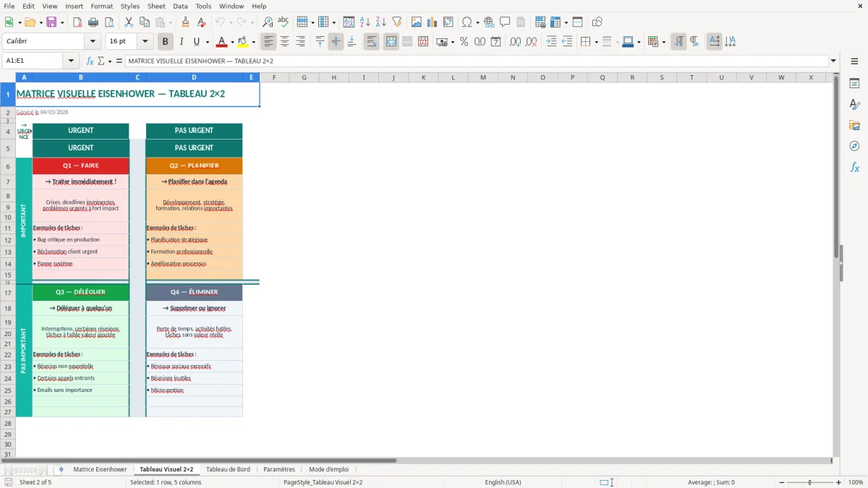Toggle Merge and Center Cells
868x488 pixels.
[x=391, y=42]
